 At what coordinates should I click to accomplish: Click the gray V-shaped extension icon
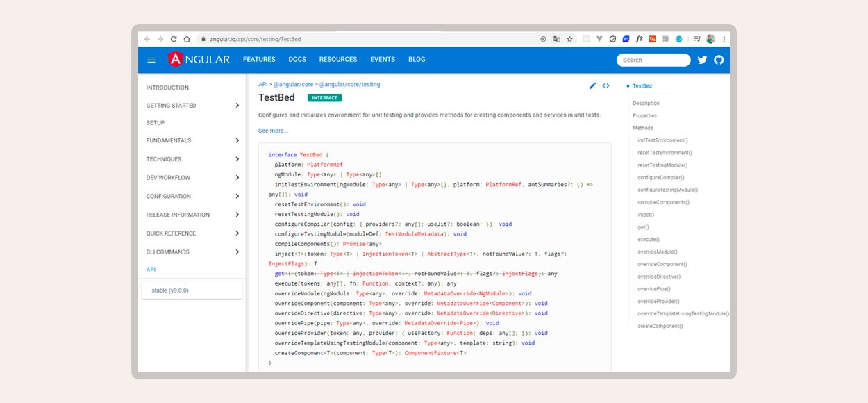[599, 39]
